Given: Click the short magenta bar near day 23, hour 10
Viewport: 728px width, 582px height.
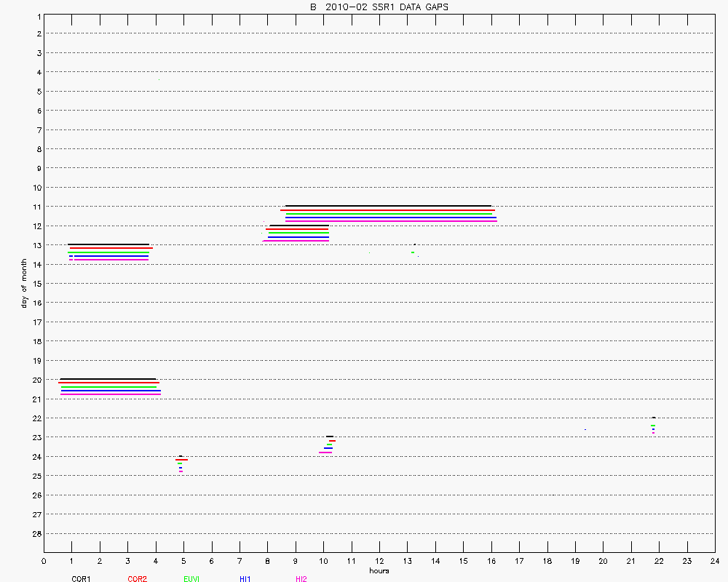Looking at the screenshot, I should pos(325,453).
